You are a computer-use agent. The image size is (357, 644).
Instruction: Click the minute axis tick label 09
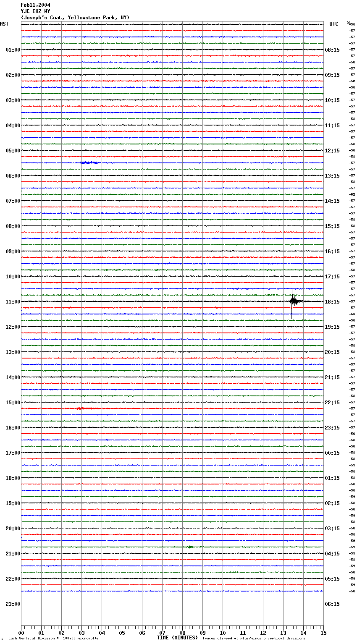[x=202, y=633]
